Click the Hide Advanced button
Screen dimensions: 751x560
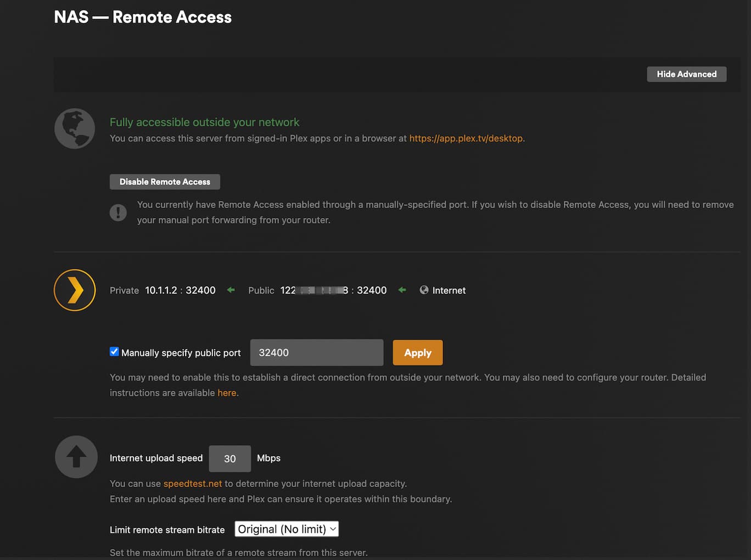pos(686,74)
